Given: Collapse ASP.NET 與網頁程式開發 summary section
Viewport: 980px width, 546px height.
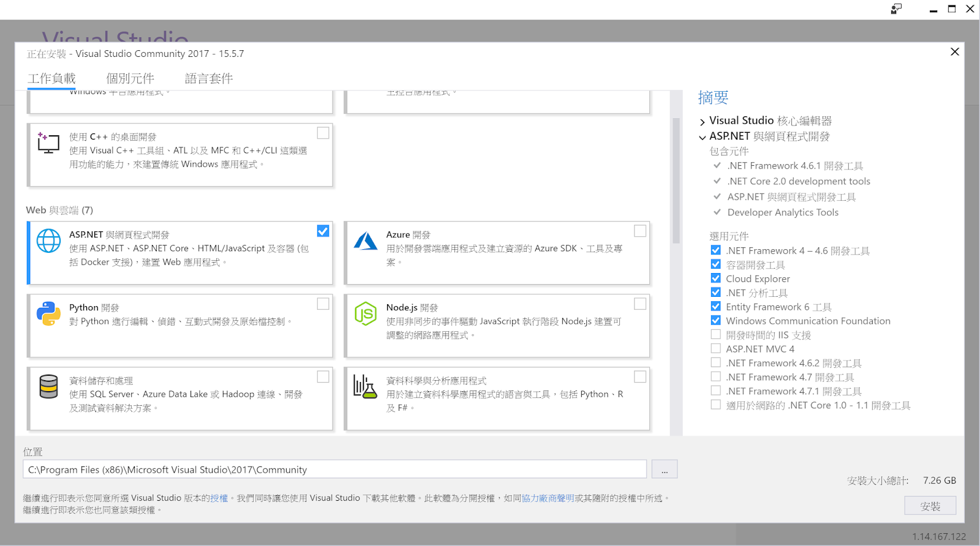Looking at the screenshot, I should click(x=703, y=137).
